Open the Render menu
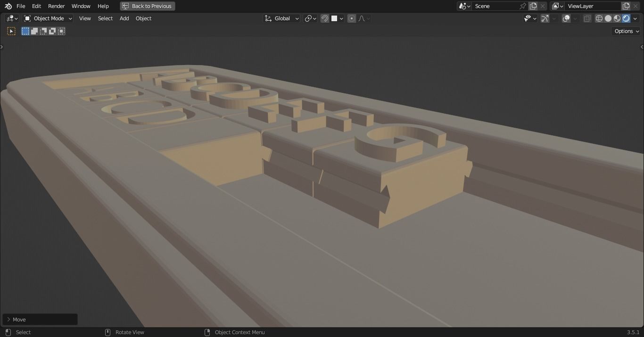 (57, 6)
